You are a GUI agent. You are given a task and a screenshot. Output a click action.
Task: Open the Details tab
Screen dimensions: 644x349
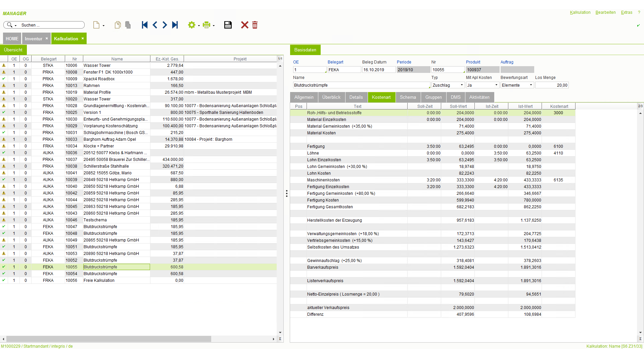tap(356, 97)
